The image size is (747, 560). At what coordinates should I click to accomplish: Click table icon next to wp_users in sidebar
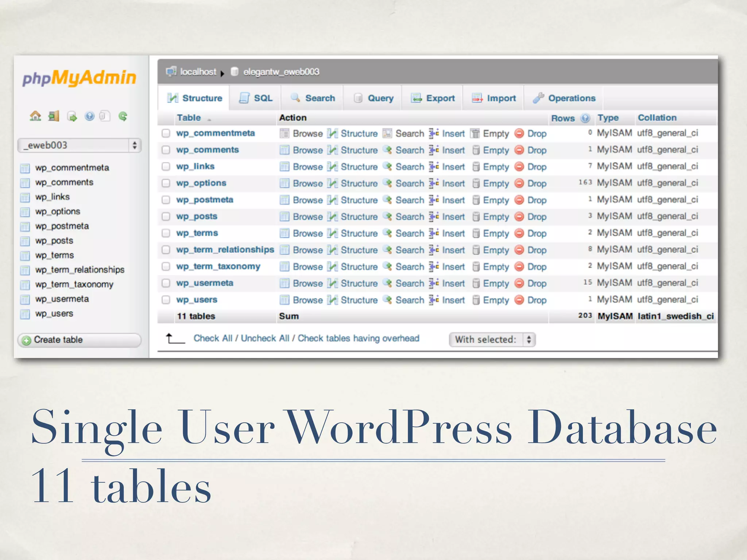coord(25,314)
